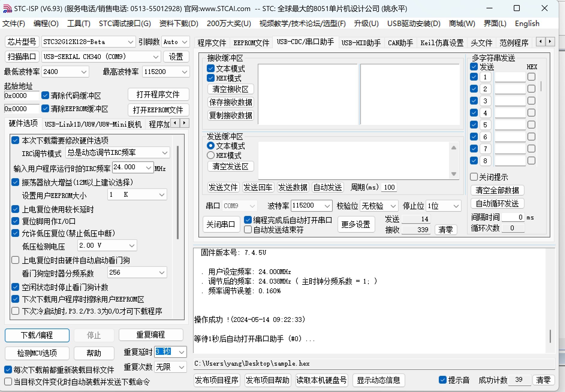565x392 pixels.
Task: Switch to 程序文件 tab
Action: point(212,43)
